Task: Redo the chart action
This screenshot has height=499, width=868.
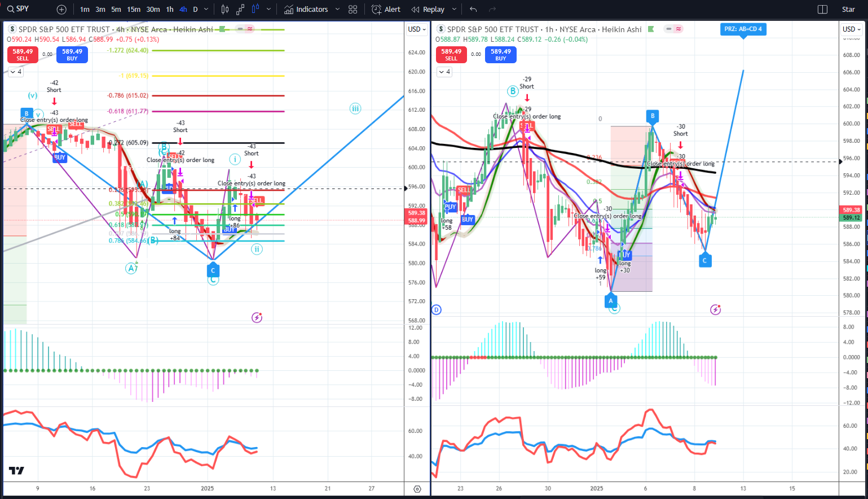Action: click(x=492, y=10)
